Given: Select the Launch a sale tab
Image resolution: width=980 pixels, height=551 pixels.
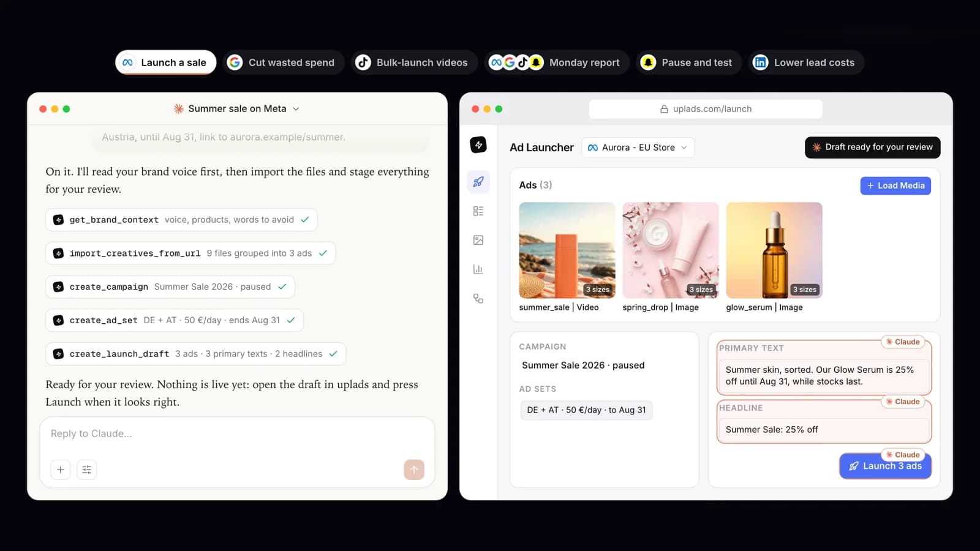Looking at the screenshot, I should [165, 62].
